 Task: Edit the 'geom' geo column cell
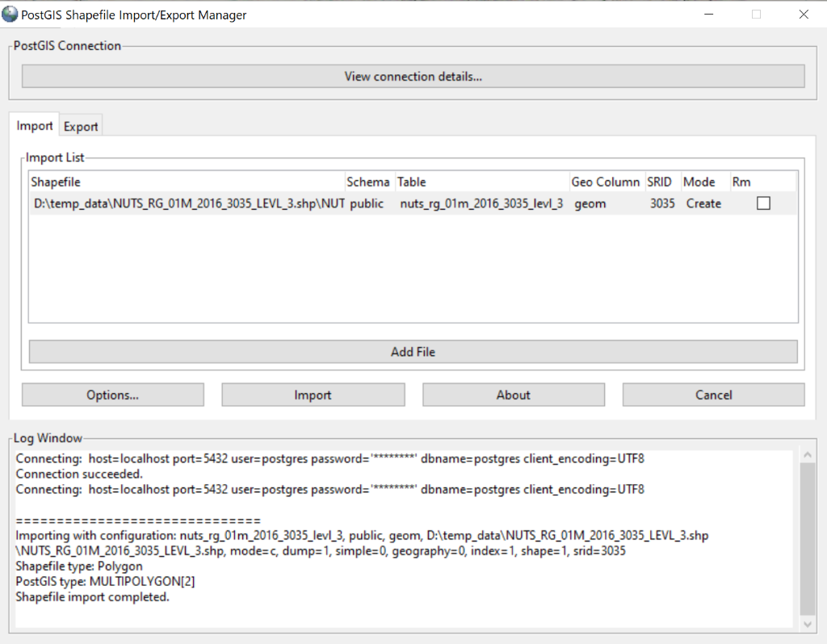coord(607,203)
